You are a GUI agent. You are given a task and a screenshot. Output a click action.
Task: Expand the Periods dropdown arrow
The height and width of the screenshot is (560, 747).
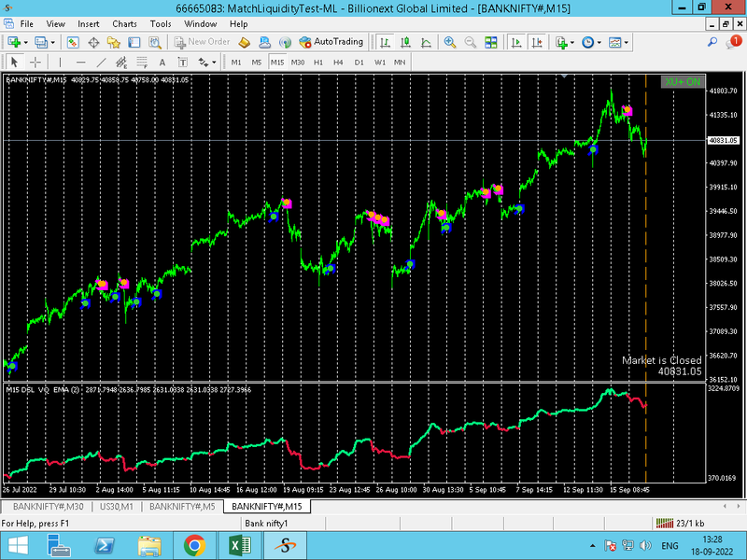pos(599,42)
